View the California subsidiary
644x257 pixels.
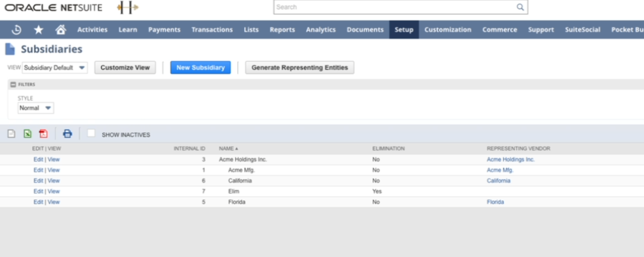click(54, 181)
